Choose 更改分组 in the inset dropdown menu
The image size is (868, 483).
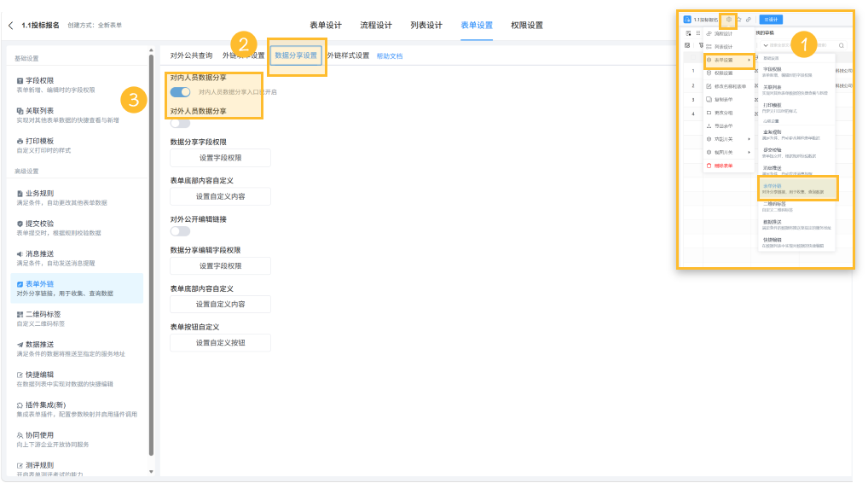(728, 113)
